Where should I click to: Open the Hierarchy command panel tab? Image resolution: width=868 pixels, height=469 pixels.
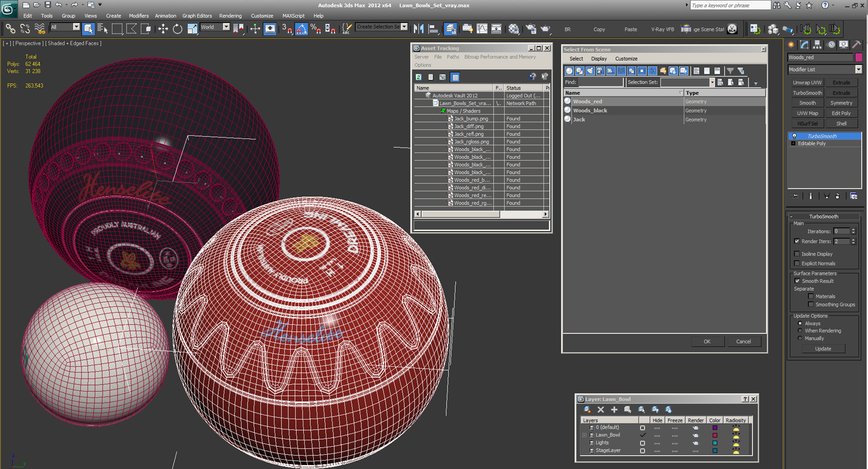click(x=818, y=45)
